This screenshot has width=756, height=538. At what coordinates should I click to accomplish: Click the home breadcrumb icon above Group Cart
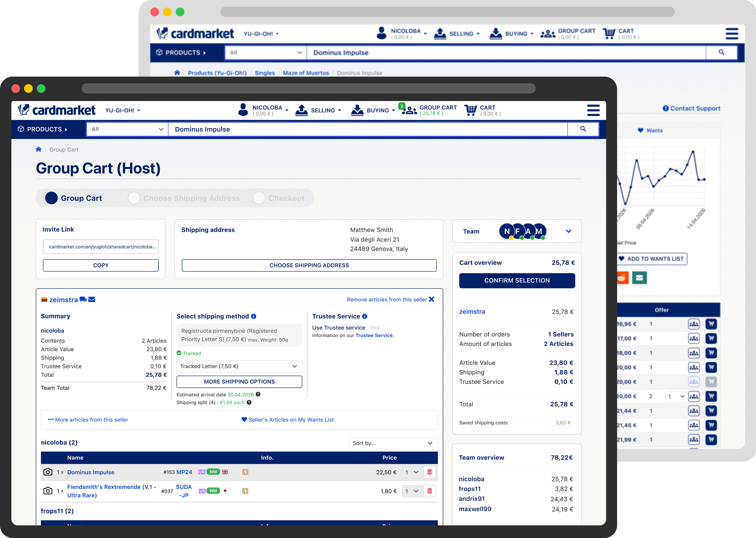click(x=38, y=149)
